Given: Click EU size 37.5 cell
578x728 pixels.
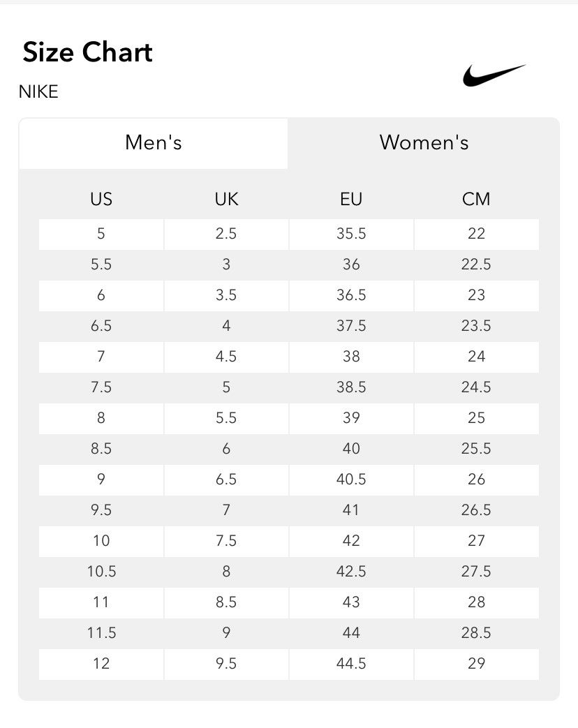Looking at the screenshot, I should [351, 327].
